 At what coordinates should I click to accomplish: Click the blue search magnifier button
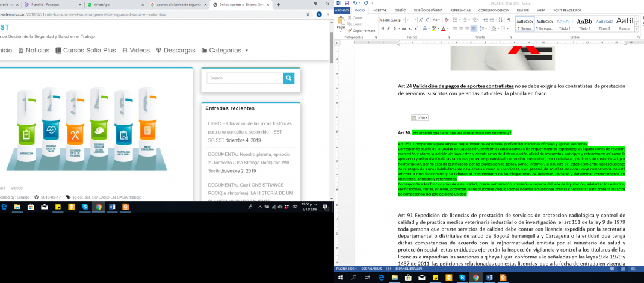[289, 78]
